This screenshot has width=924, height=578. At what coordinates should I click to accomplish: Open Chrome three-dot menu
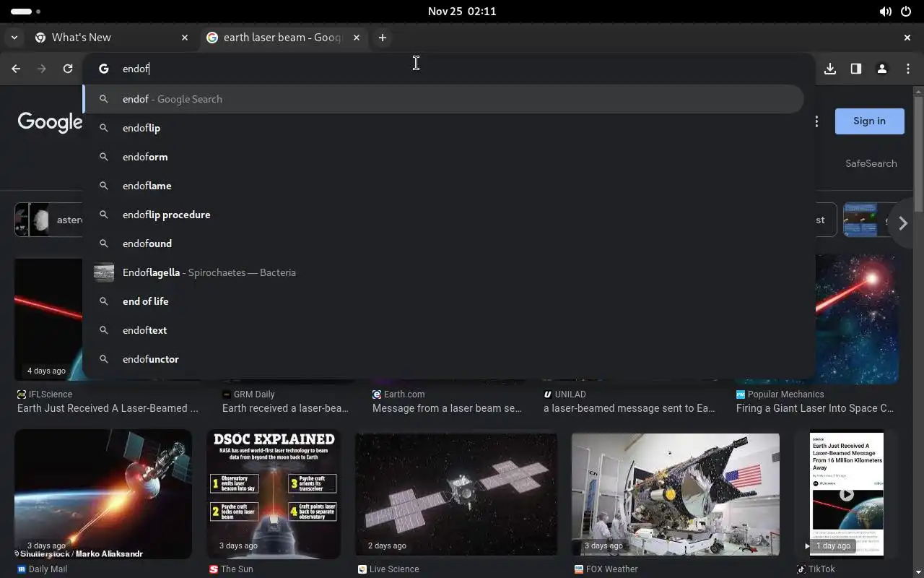pyautogui.click(x=908, y=69)
